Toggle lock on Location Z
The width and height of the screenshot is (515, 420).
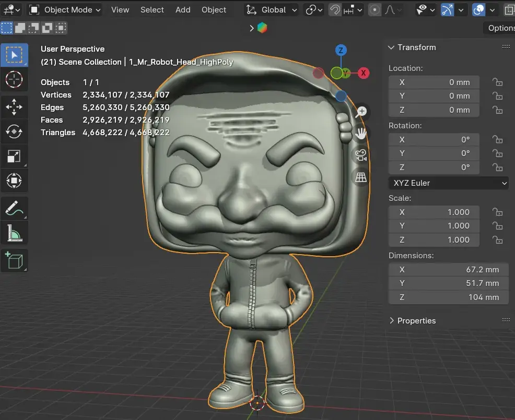[x=498, y=110]
